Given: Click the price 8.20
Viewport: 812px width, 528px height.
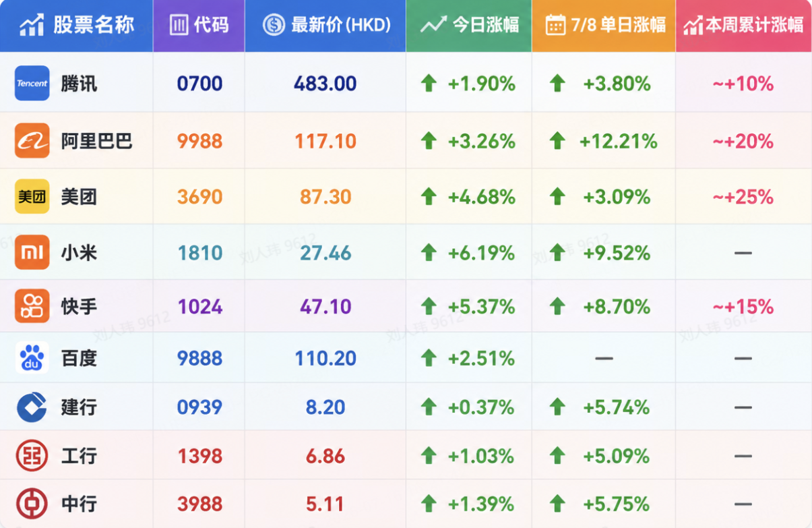Looking at the screenshot, I should click(x=325, y=407).
